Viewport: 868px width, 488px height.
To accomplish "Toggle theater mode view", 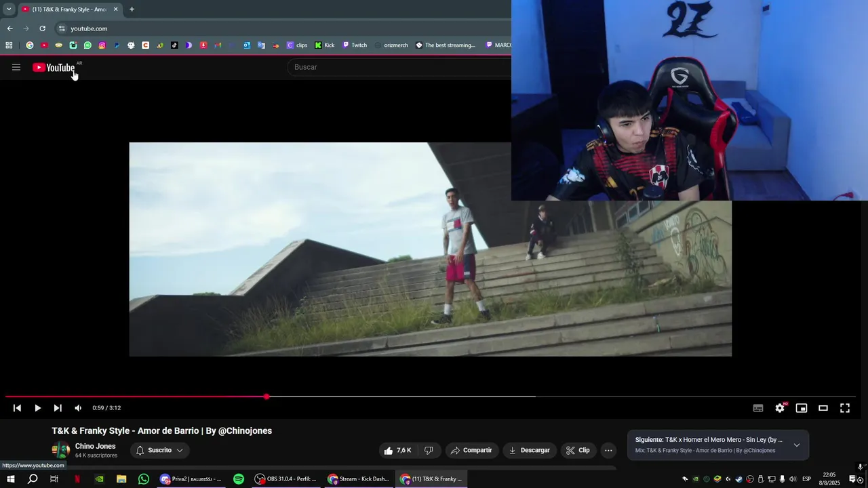I will [823, 408].
